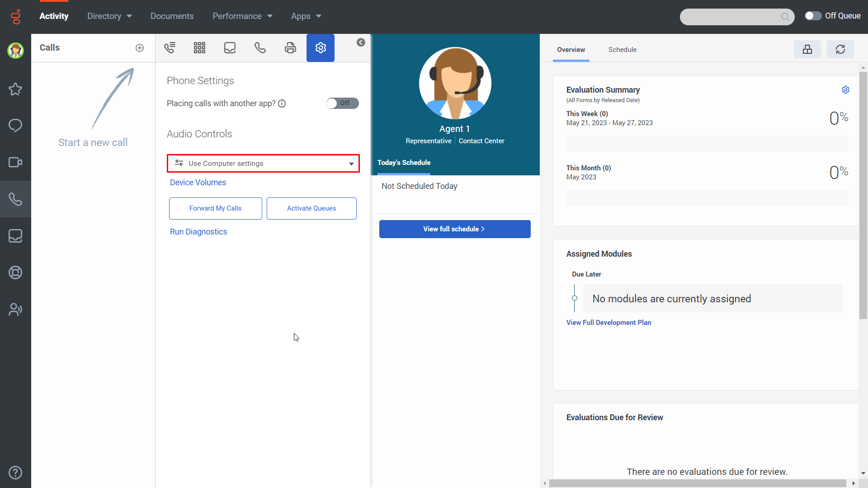
Task: Toggle Placing calls with another app switch
Action: [x=342, y=103]
